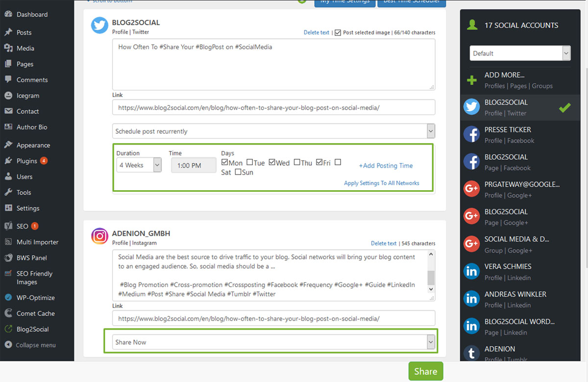Viewport: 588px width, 382px height.
Task: Click Delete text link for Instagram post
Action: click(x=384, y=243)
